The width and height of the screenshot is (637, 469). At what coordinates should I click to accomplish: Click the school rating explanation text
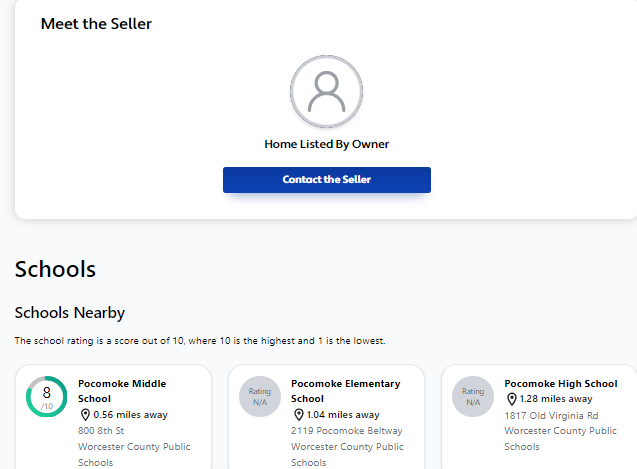coord(200,341)
